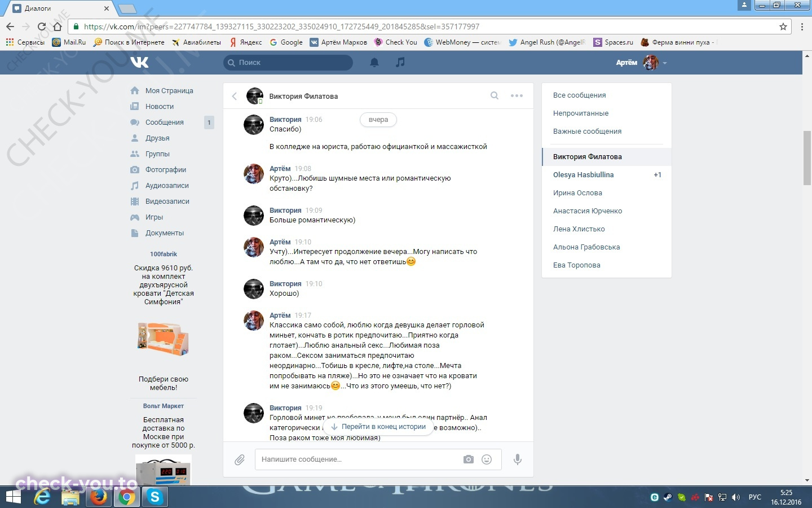This screenshot has height=508, width=812.
Task: Open the emoji smiley picker
Action: [487, 459]
